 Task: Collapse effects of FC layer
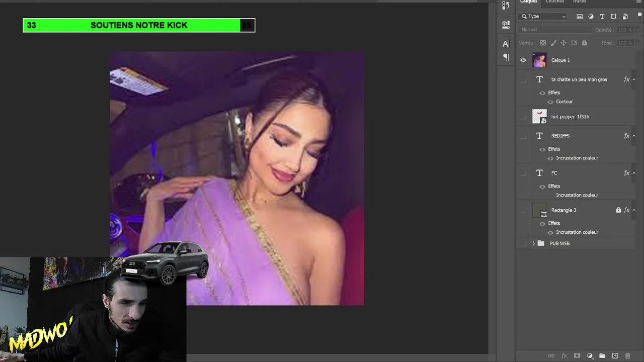click(x=634, y=173)
